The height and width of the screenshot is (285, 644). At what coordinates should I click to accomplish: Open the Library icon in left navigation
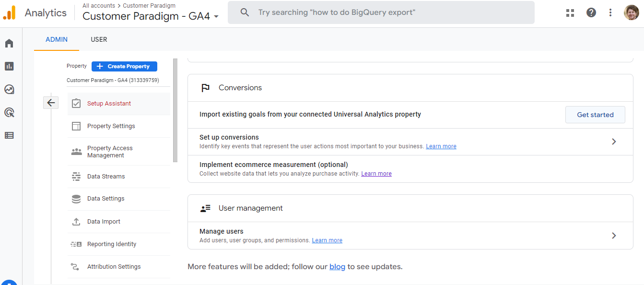click(9, 135)
